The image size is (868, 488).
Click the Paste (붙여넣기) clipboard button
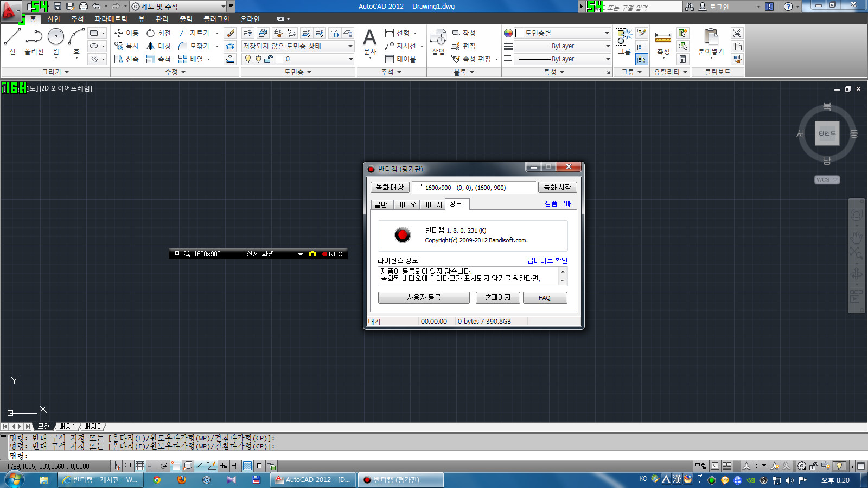click(x=711, y=42)
